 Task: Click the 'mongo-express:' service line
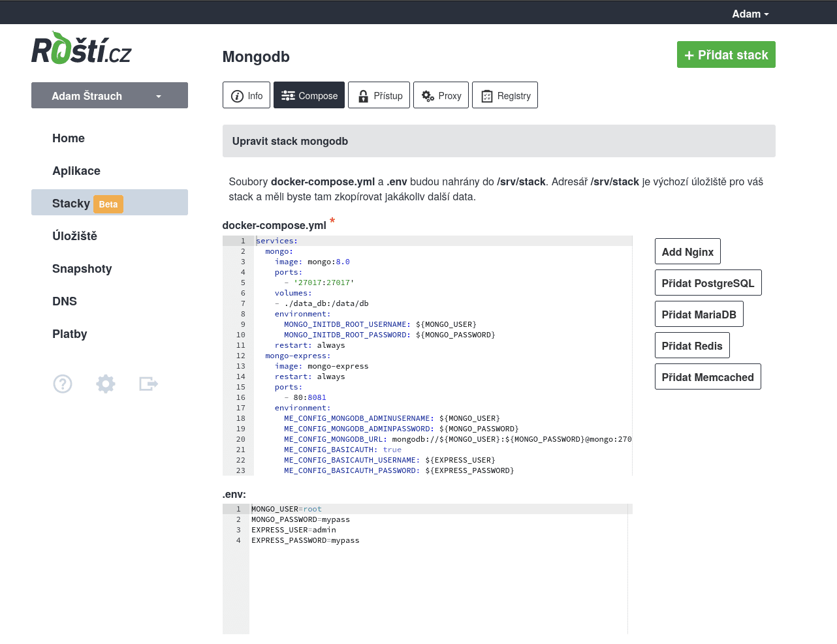pos(298,356)
